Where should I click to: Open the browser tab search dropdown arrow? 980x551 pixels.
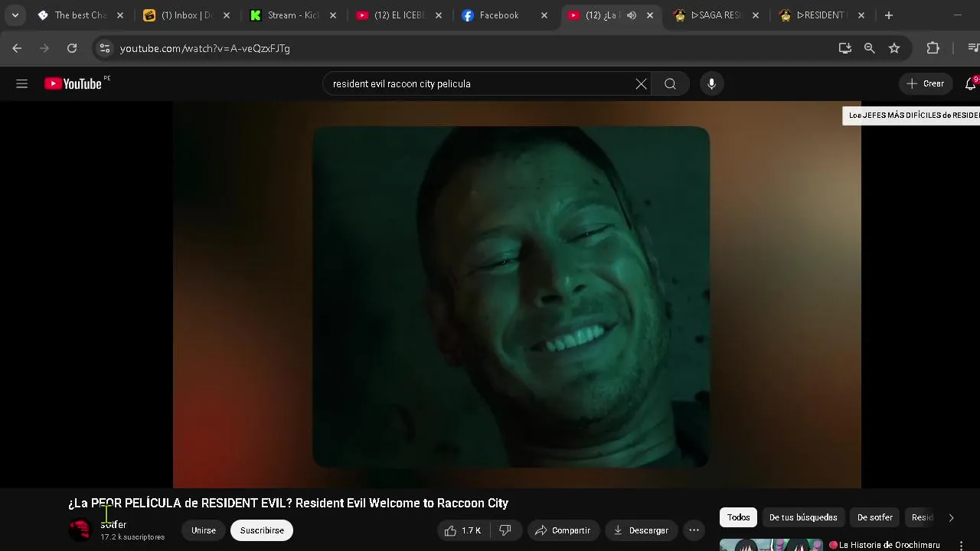tap(15, 15)
